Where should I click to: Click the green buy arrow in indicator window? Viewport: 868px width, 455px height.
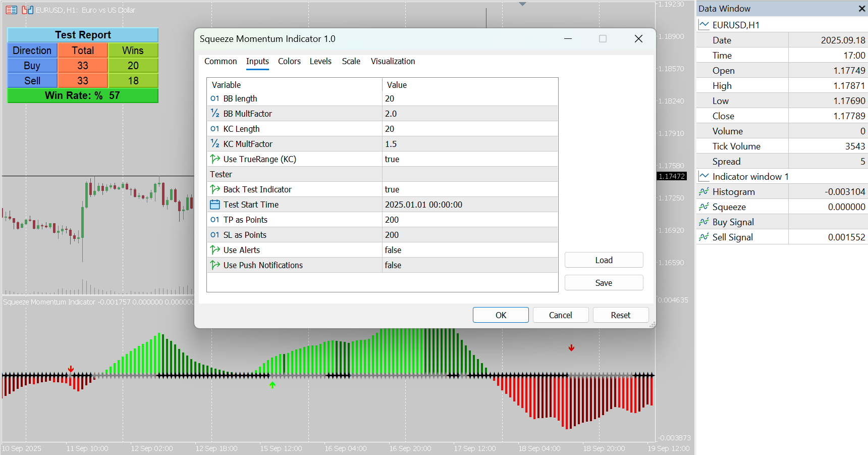point(273,385)
